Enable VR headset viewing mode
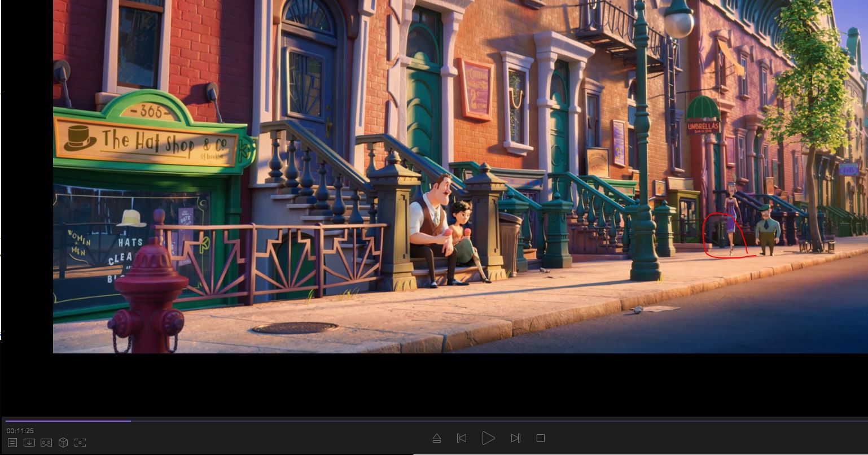 (46, 443)
